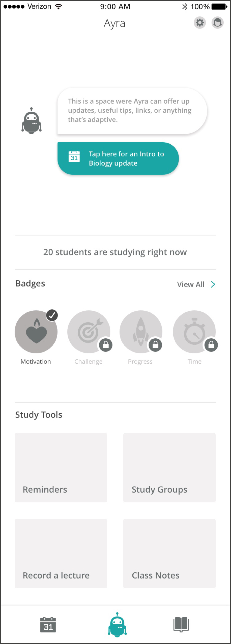Tap the Motivation badge checkmark
Image resolution: width=231 pixels, height=644 pixels.
point(52,315)
